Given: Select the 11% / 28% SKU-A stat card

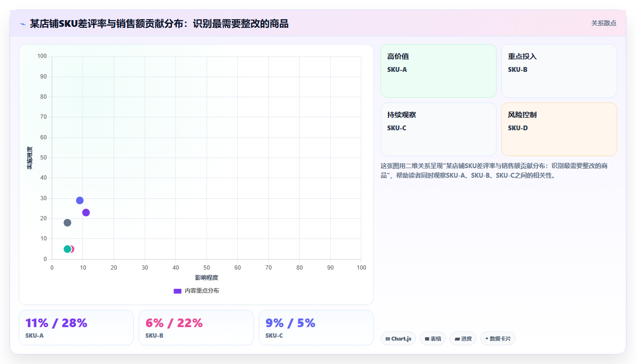Looking at the screenshot, I should (x=76, y=328).
